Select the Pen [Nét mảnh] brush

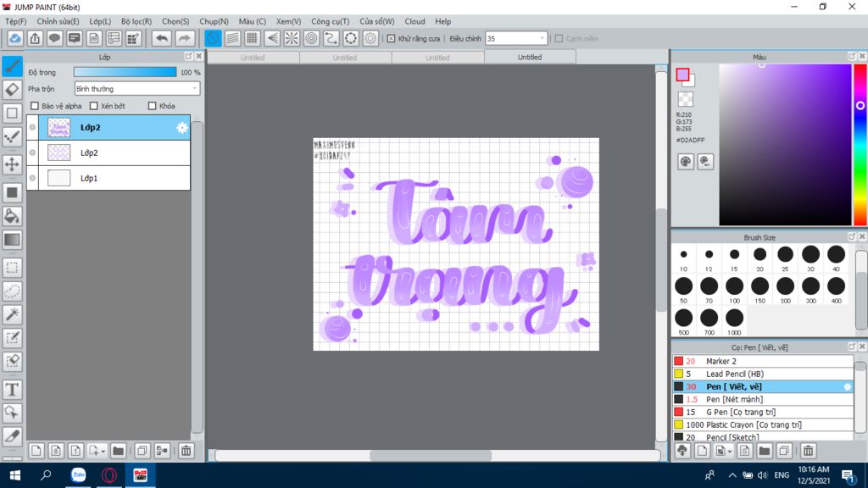[763, 400]
